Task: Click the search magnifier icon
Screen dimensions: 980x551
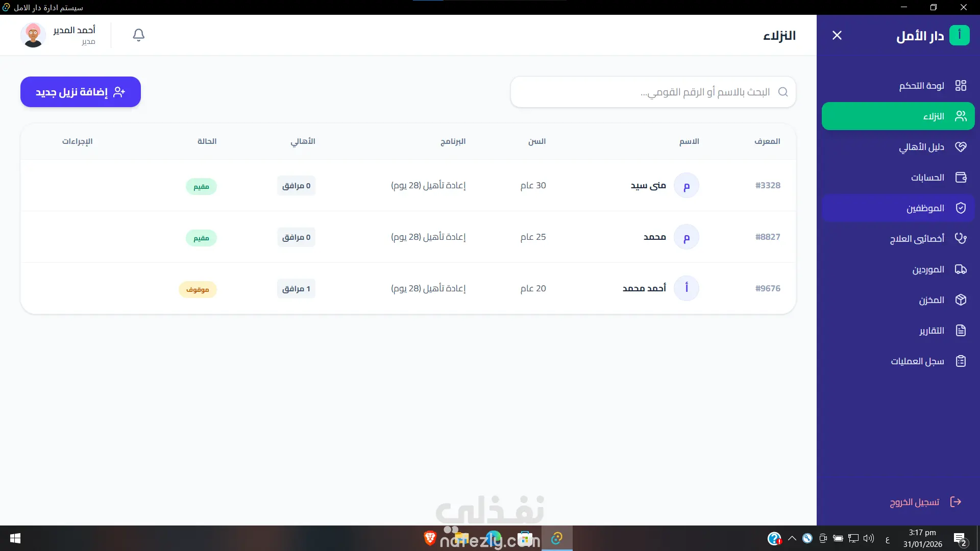Action: click(783, 92)
